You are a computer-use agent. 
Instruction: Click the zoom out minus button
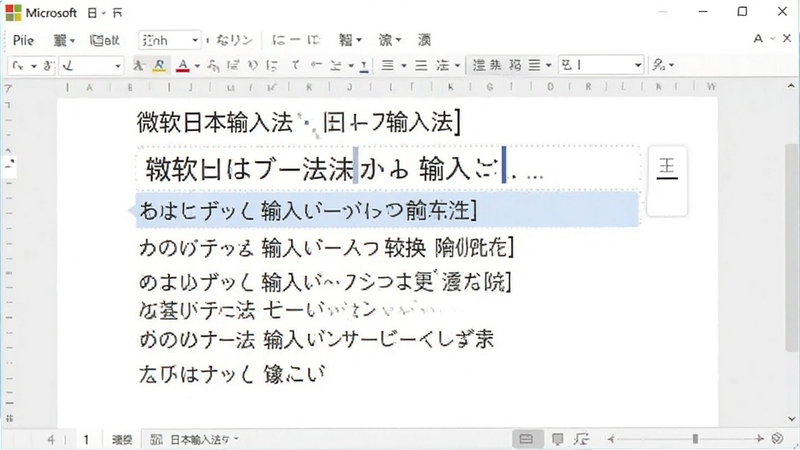pos(611,439)
